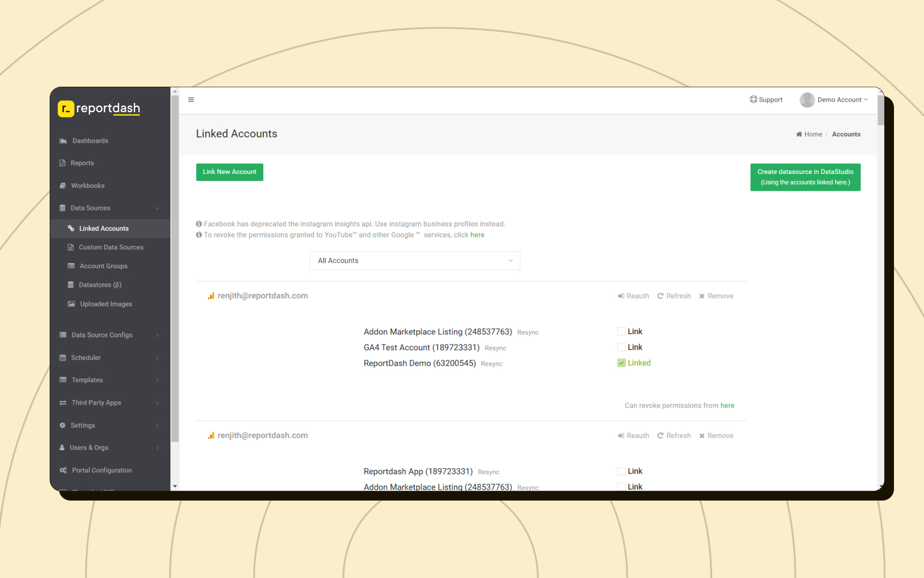Screen dimensions: 924x578
Task: Remove the second renjith@reportdash.com account
Action: 716,436
